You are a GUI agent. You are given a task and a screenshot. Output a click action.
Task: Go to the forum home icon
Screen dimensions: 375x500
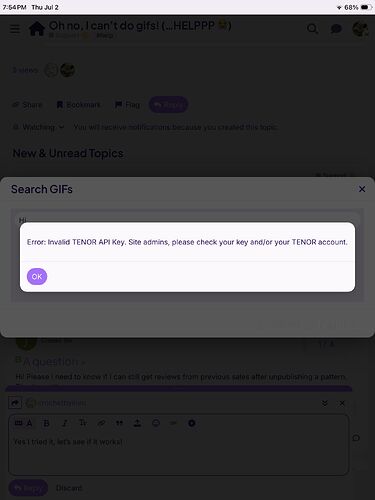[37, 28]
